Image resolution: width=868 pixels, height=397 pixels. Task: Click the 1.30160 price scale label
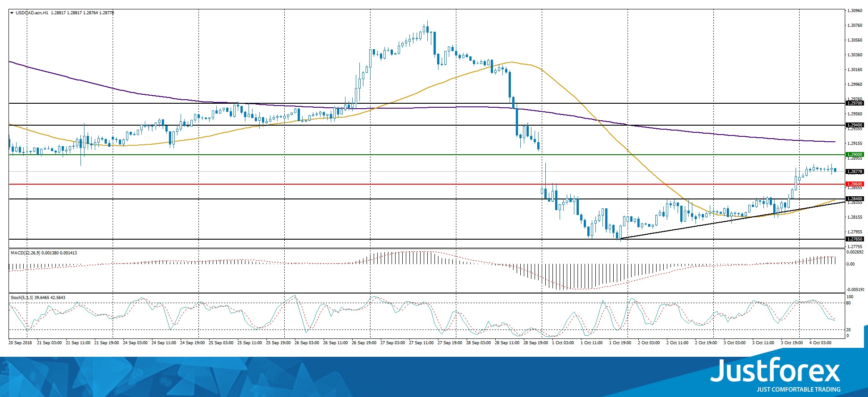[855, 70]
